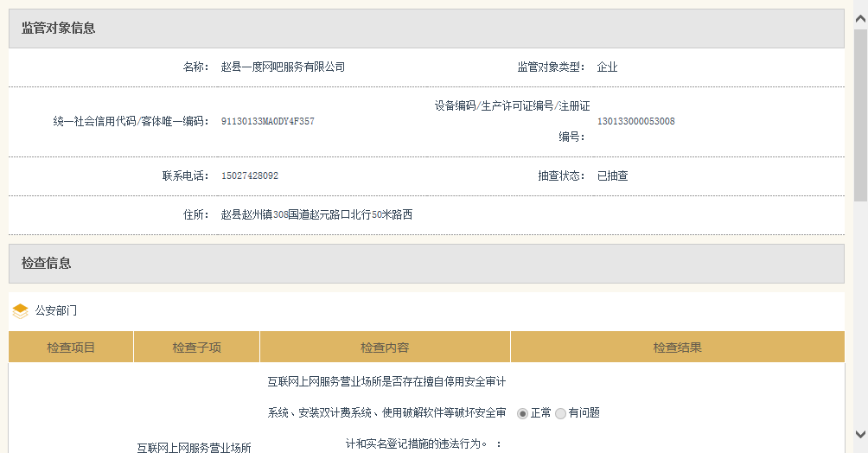This screenshot has height=453, width=868.
Task: Click the 监管对象类型 field label
Action: 551,67
